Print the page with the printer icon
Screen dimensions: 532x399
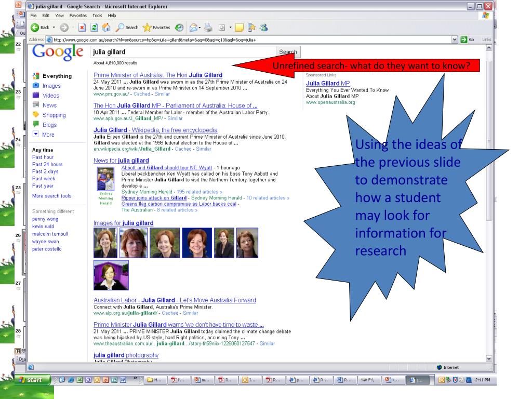208,28
